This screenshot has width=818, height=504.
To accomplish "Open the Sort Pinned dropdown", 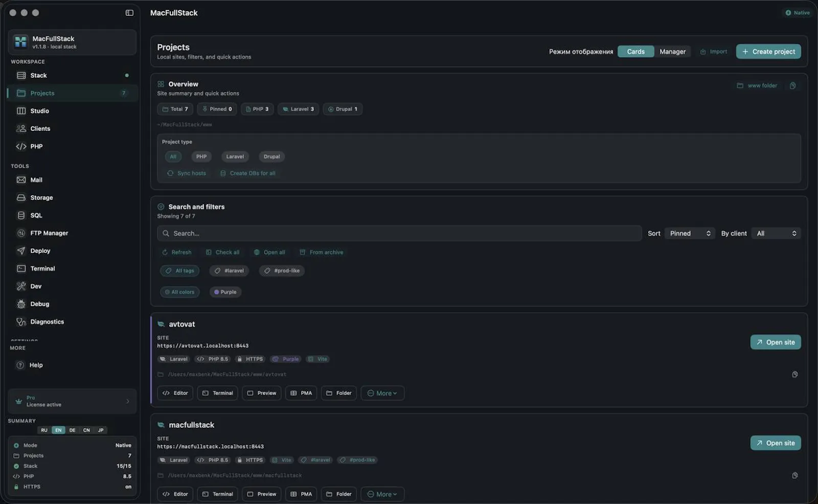I will click(x=689, y=233).
